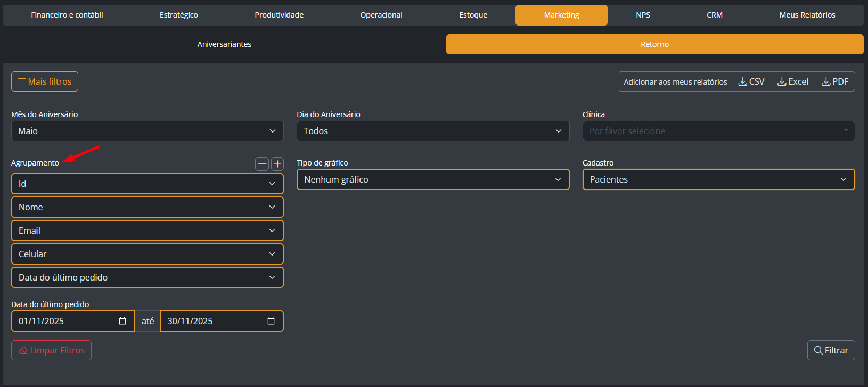
Task: Clear filters with the Limpar Filtros button
Action: click(51, 350)
